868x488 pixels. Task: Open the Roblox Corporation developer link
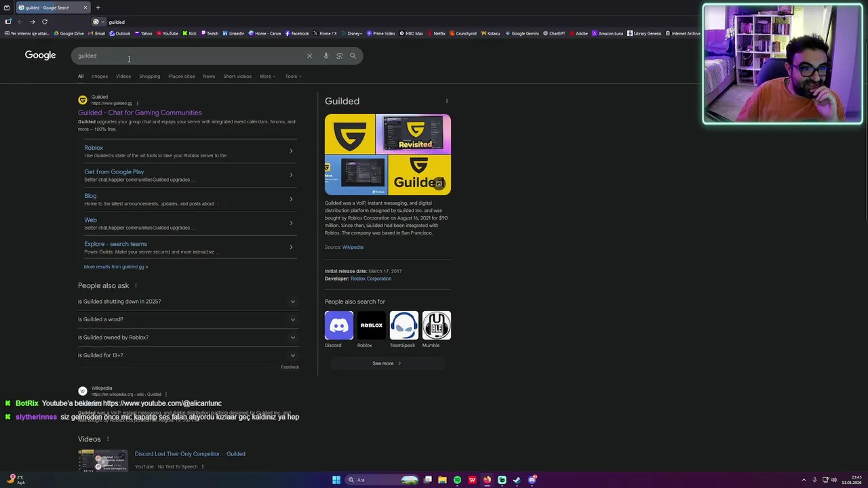click(x=371, y=279)
